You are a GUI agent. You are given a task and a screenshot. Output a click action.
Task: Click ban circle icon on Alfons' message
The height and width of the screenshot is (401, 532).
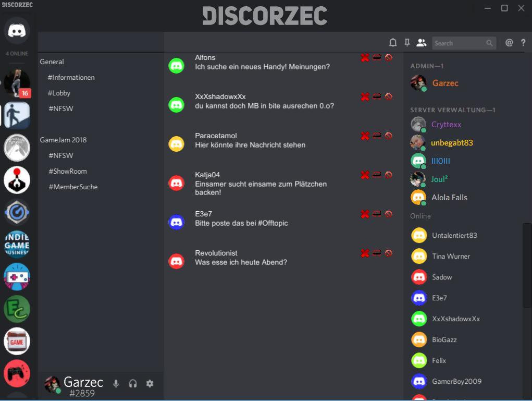coord(389,57)
